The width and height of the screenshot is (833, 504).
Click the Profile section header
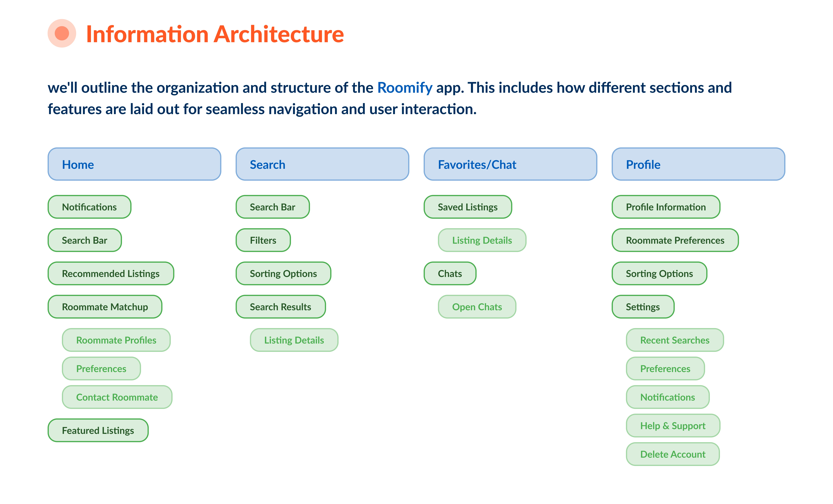coord(698,164)
